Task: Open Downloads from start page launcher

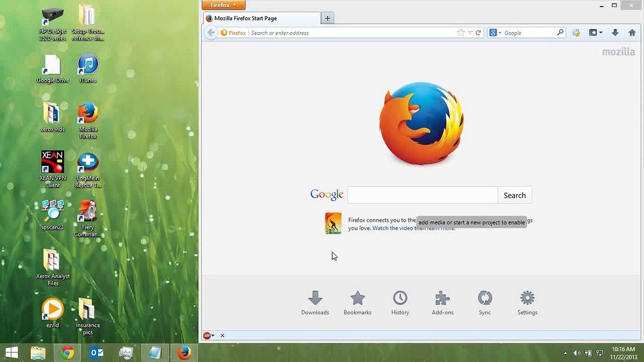Action: coord(315,303)
